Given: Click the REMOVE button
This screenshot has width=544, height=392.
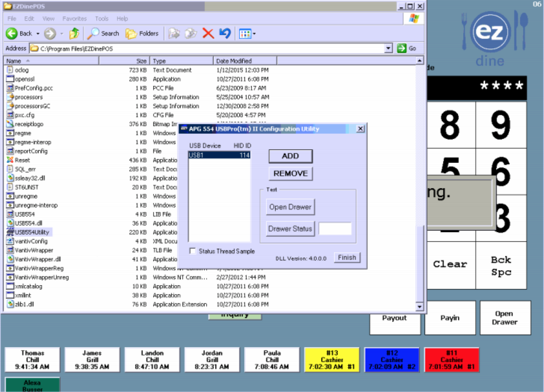Looking at the screenshot, I should point(290,174).
